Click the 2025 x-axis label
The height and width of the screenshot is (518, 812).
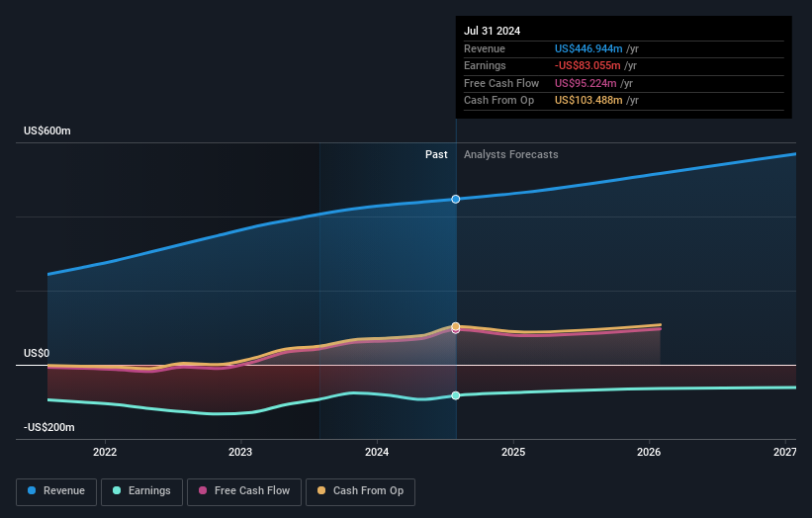tap(513, 453)
